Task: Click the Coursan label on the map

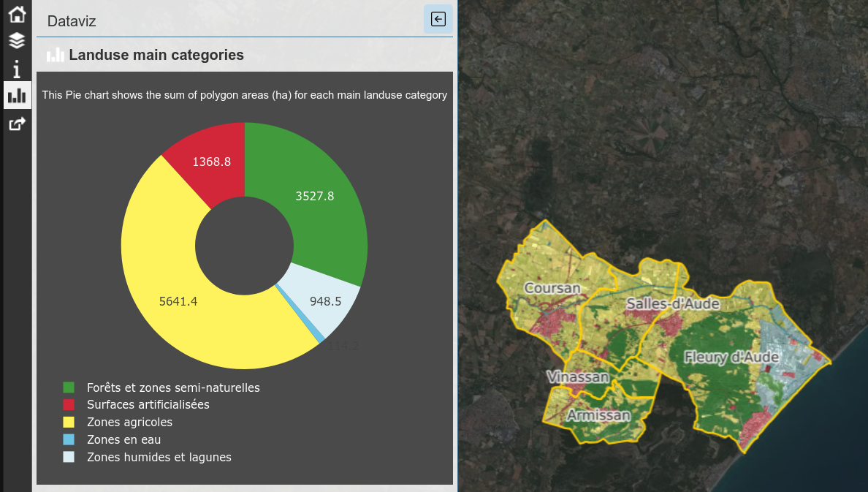Action: (552, 288)
